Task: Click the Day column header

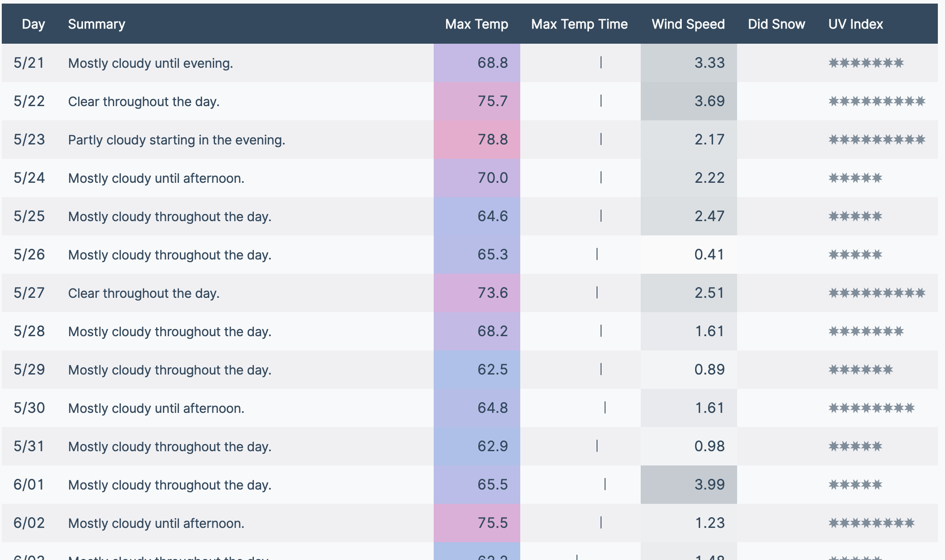Action: (33, 24)
